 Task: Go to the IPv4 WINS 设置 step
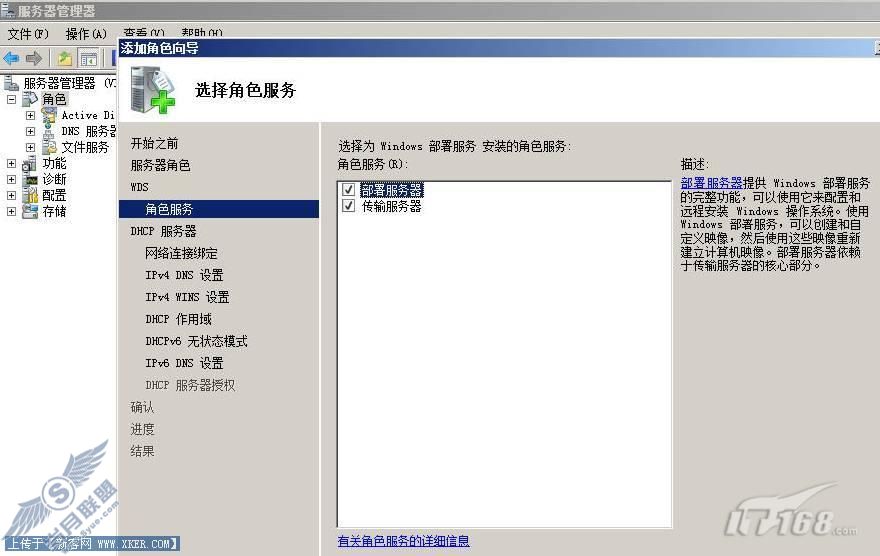coord(187,297)
